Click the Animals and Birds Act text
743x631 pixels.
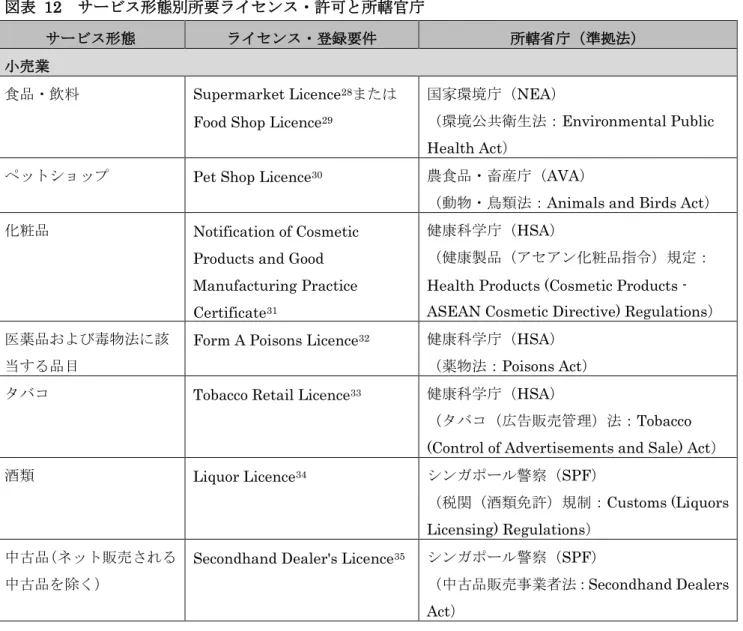[x=628, y=203]
